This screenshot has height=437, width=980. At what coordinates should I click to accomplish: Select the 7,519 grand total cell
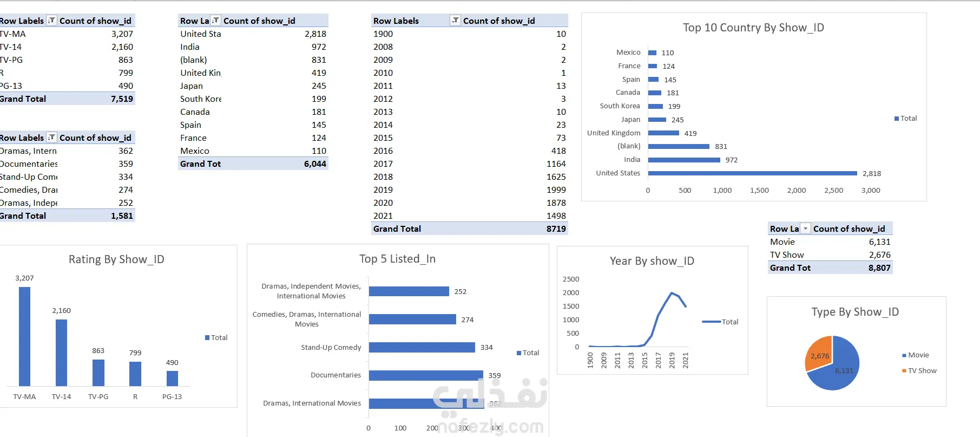[97, 99]
